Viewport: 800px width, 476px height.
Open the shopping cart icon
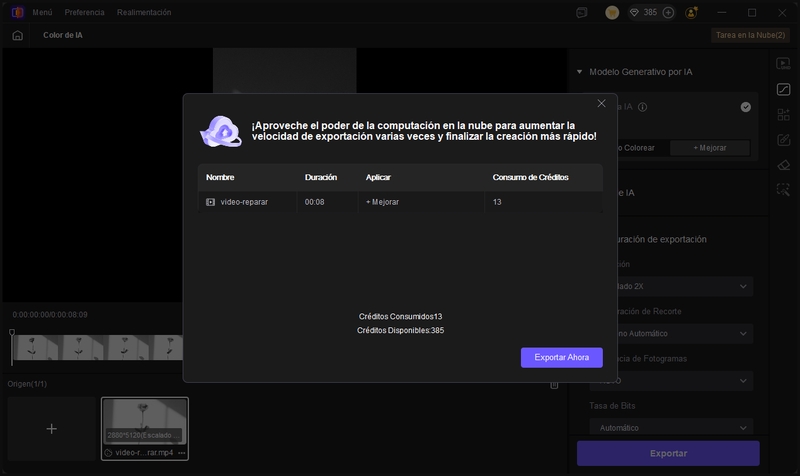coord(612,13)
